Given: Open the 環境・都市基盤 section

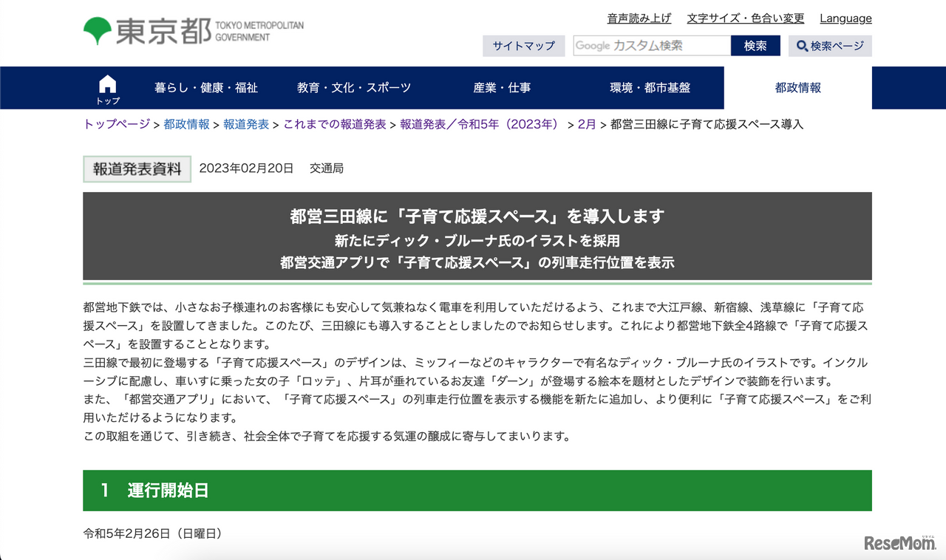Looking at the screenshot, I should tap(650, 86).
